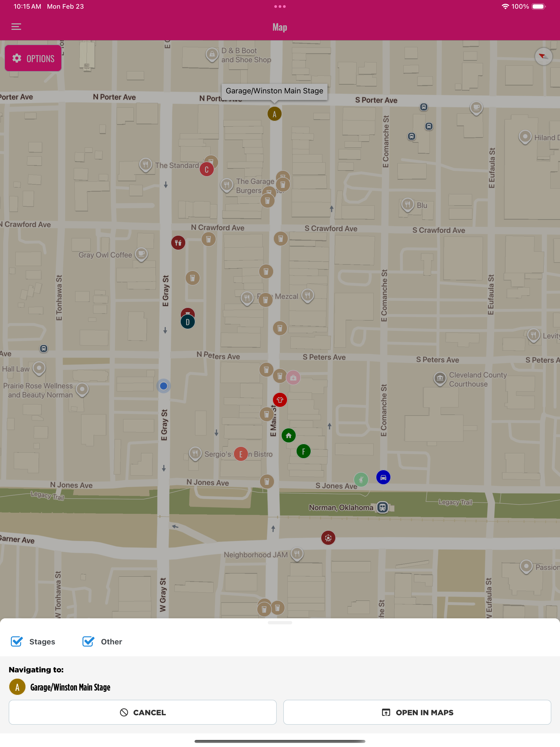Tap the Norman, Oklahoma train station icon

point(383,507)
